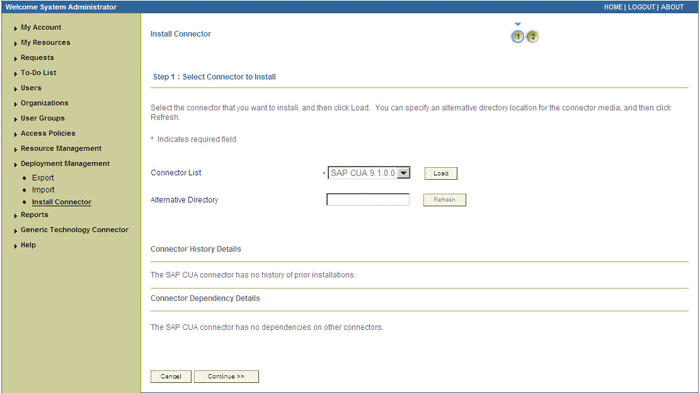Open the My Resources menu item
The height and width of the screenshot is (393, 700).
click(45, 42)
